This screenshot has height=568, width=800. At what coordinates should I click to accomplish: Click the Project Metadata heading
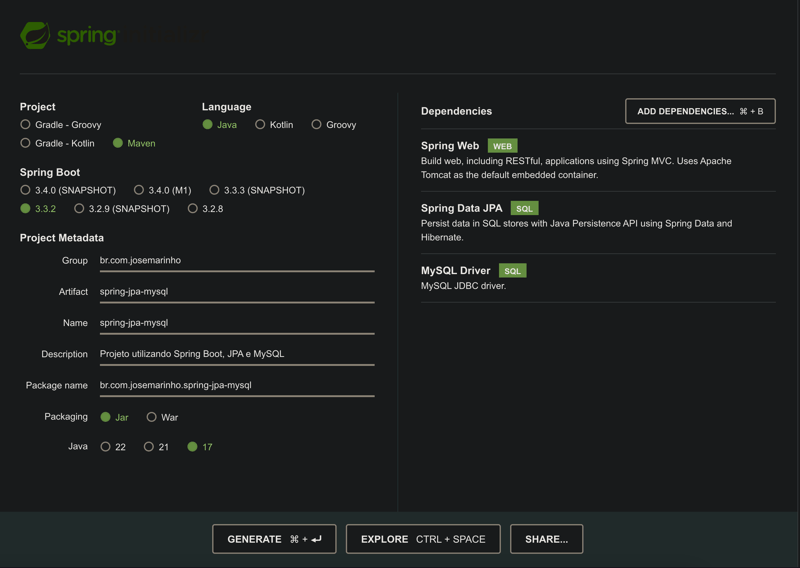tap(62, 238)
